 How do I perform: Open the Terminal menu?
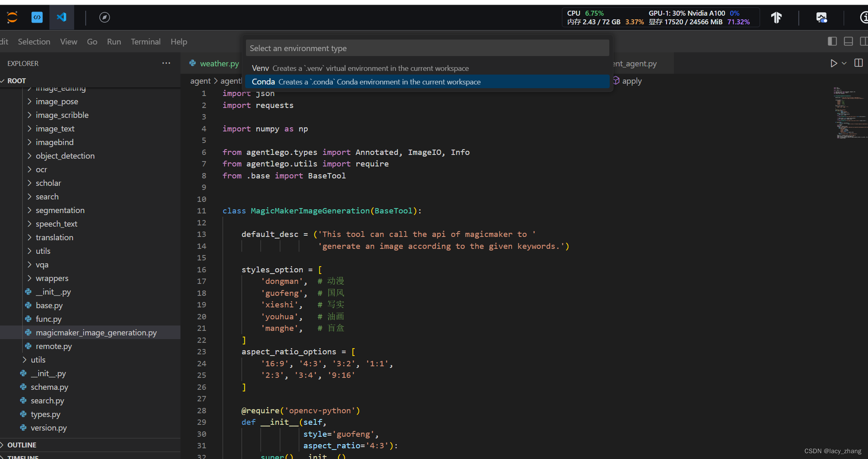(145, 42)
